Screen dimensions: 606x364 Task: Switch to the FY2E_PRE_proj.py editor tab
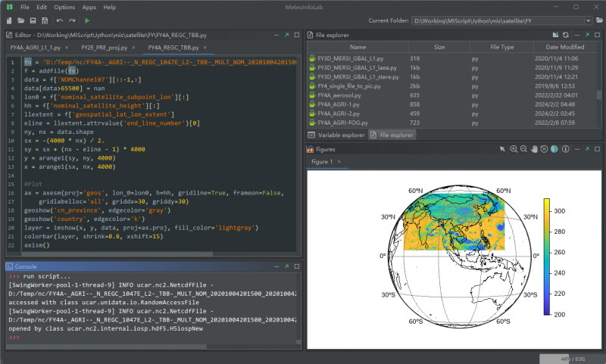tap(103, 47)
